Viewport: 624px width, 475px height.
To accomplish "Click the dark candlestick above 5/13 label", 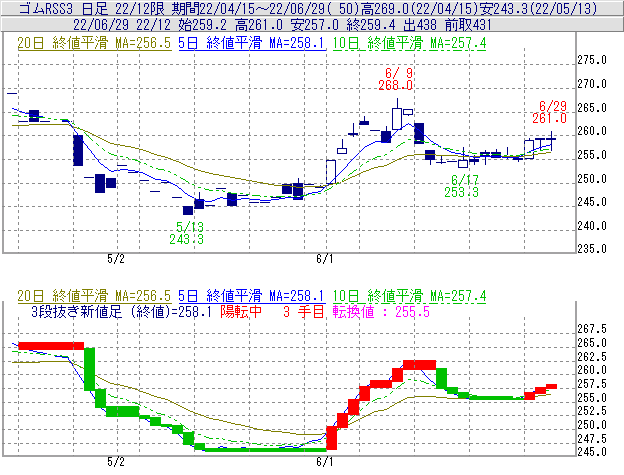I will pos(188,210).
